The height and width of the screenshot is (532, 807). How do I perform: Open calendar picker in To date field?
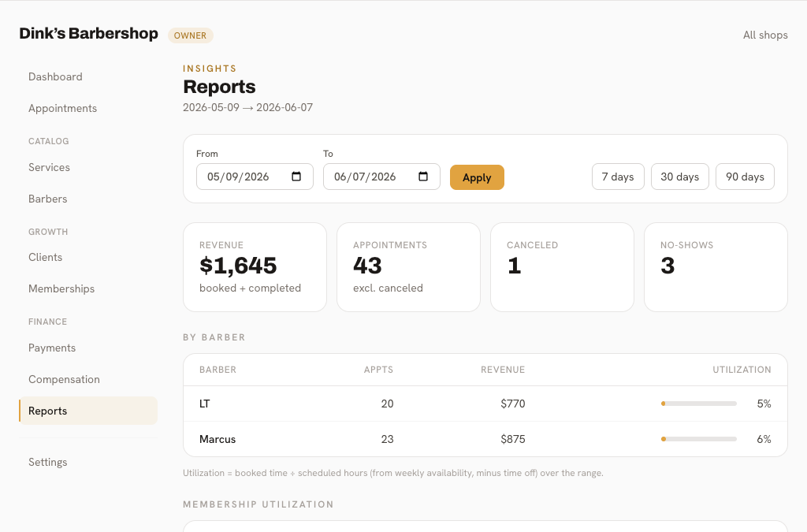click(x=423, y=177)
